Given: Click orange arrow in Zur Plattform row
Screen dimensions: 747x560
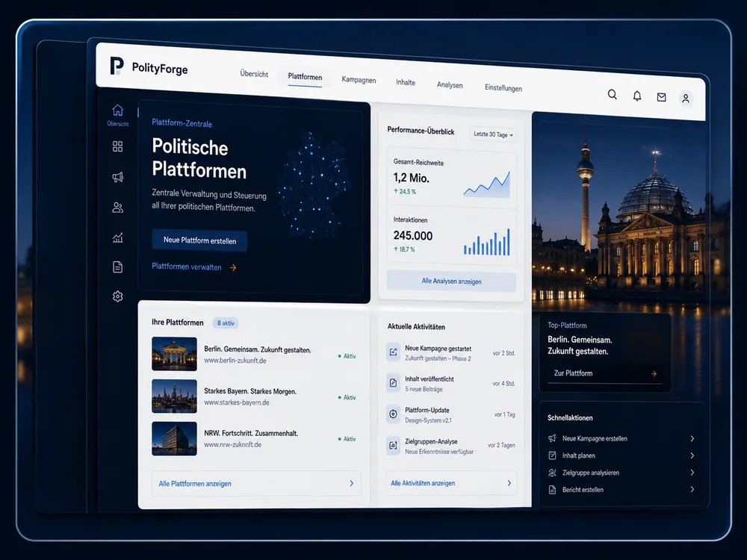Looking at the screenshot, I should [x=654, y=374].
